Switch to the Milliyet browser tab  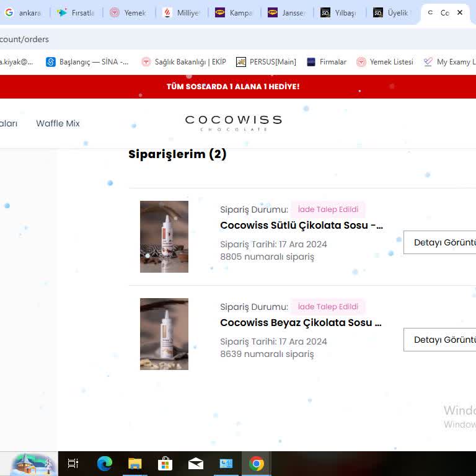click(x=182, y=12)
